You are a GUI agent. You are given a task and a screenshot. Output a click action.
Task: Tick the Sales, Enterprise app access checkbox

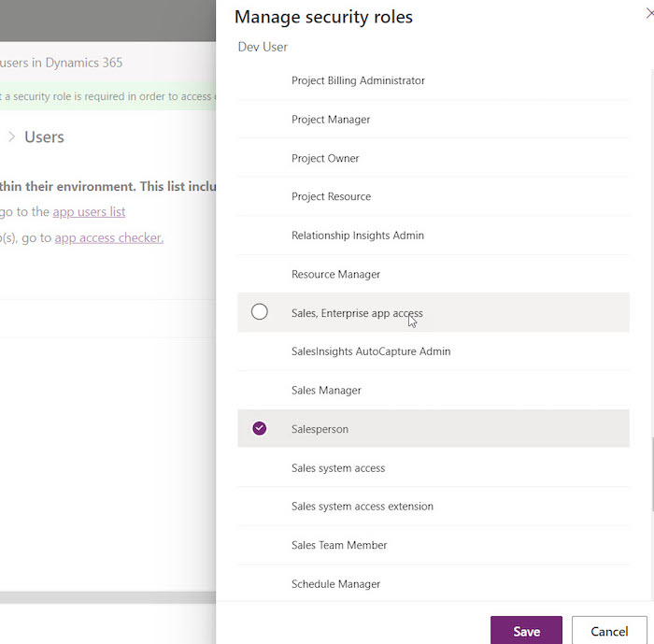click(x=260, y=312)
